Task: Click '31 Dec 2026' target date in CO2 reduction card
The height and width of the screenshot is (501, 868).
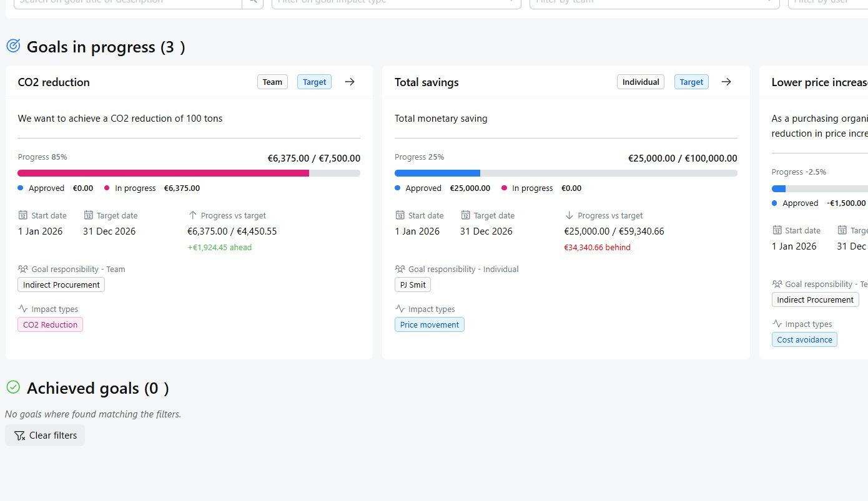Action: point(109,231)
